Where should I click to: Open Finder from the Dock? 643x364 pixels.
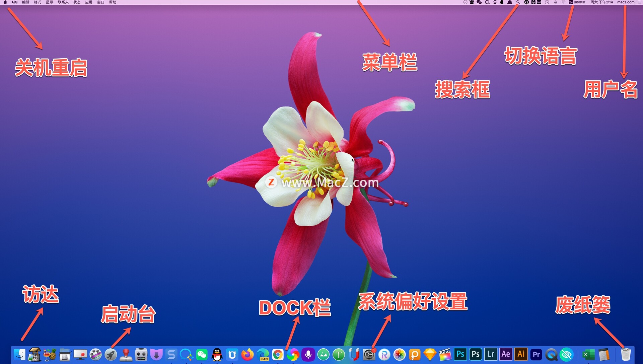(x=19, y=355)
